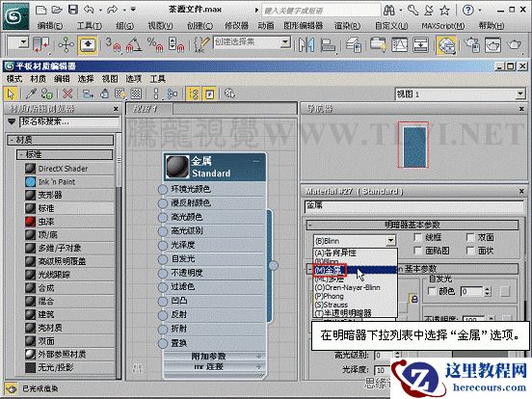The width and height of the screenshot is (532, 399).
Task: Click the Undo arrow icon
Action: tap(89, 10)
